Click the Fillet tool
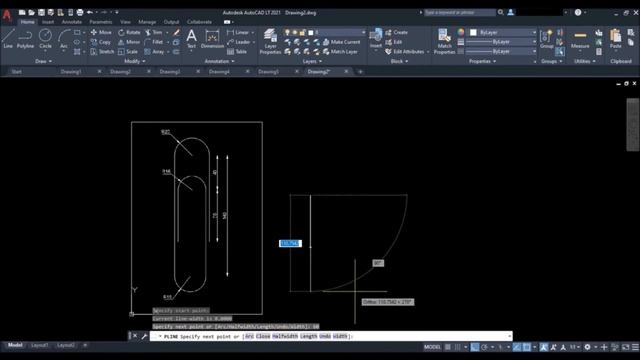Image resolution: width=640 pixels, height=360 pixels. [x=153, y=42]
